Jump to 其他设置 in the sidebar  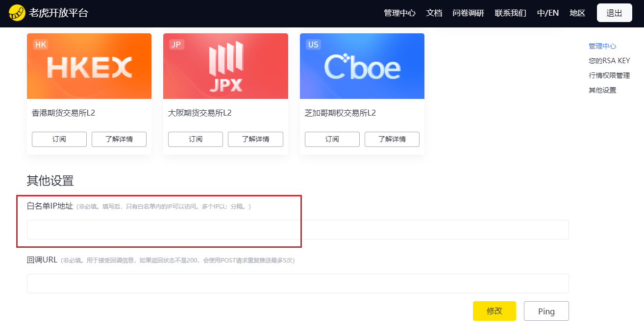(602, 90)
